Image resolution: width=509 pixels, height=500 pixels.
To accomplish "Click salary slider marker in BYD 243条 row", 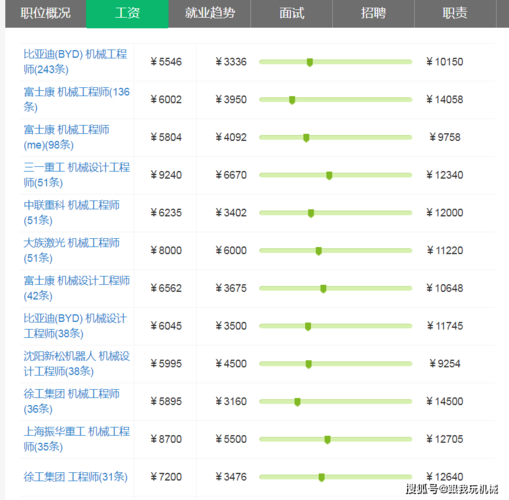I will (x=310, y=62).
